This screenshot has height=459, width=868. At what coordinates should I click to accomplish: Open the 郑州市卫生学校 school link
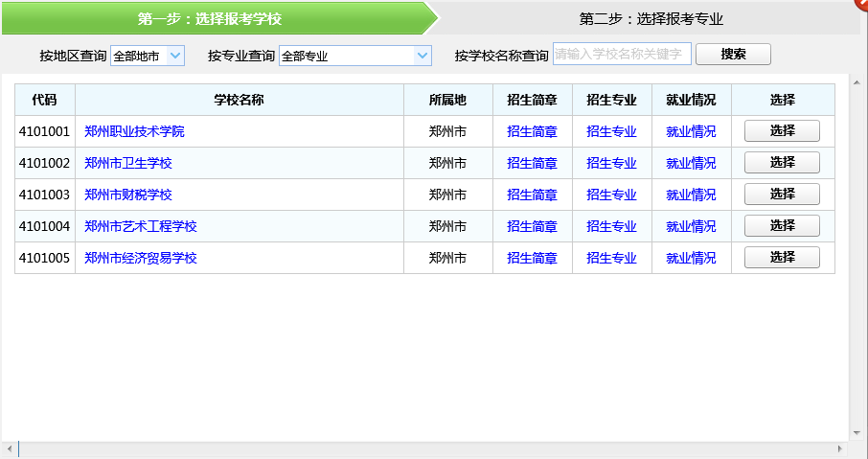pos(128,163)
